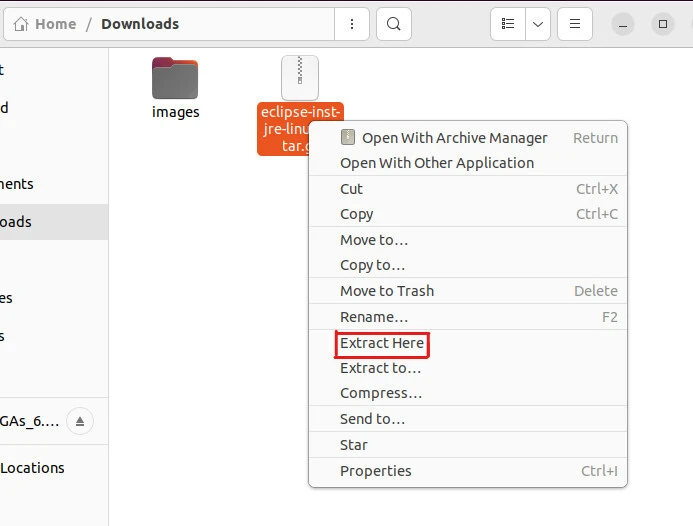The image size is (693, 526).
Task: Expand the view options dropdown arrow
Action: (538, 24)
